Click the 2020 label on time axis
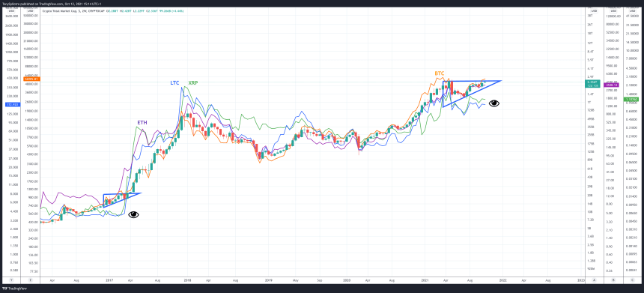 [x=347, y=280]
